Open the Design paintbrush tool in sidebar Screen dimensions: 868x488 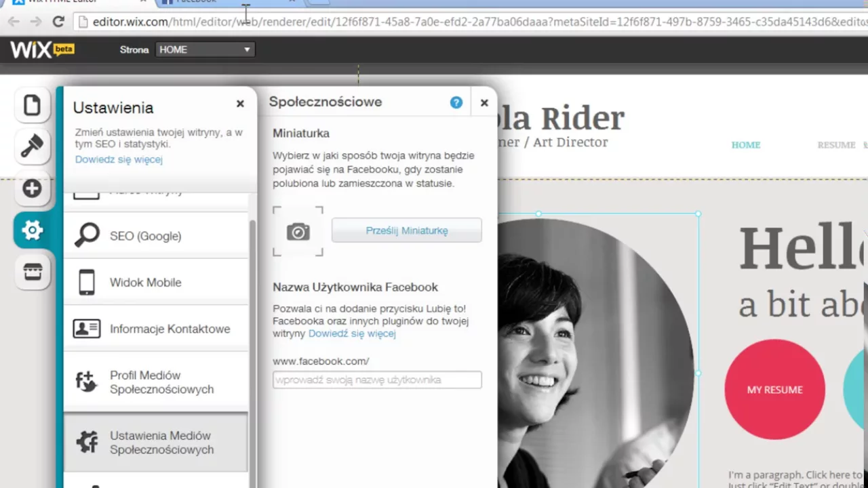[32, 146]
